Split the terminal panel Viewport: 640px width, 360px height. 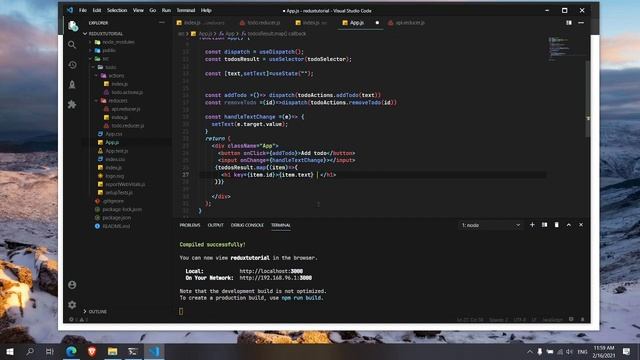coord(544,225)
